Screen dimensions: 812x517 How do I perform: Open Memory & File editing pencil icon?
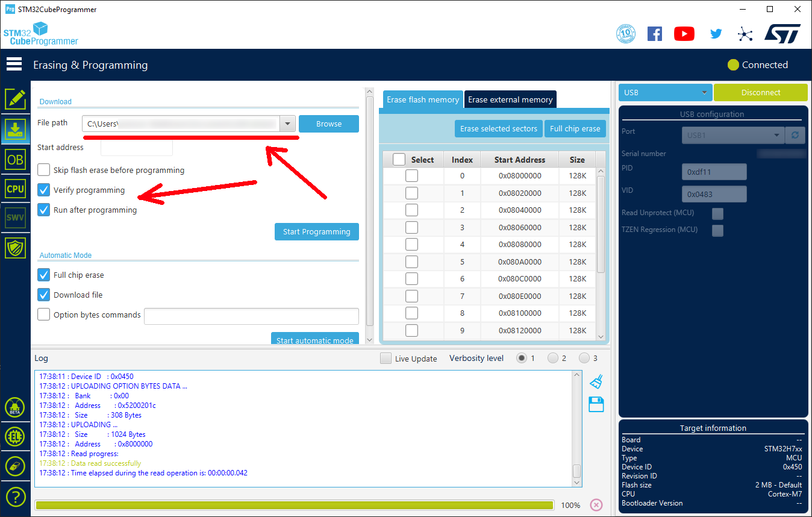click(x=15, y=99)
